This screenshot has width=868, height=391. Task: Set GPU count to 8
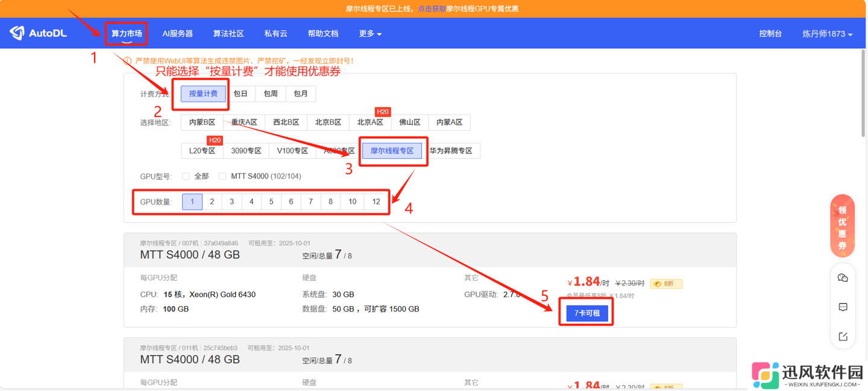tap(330, 202)
